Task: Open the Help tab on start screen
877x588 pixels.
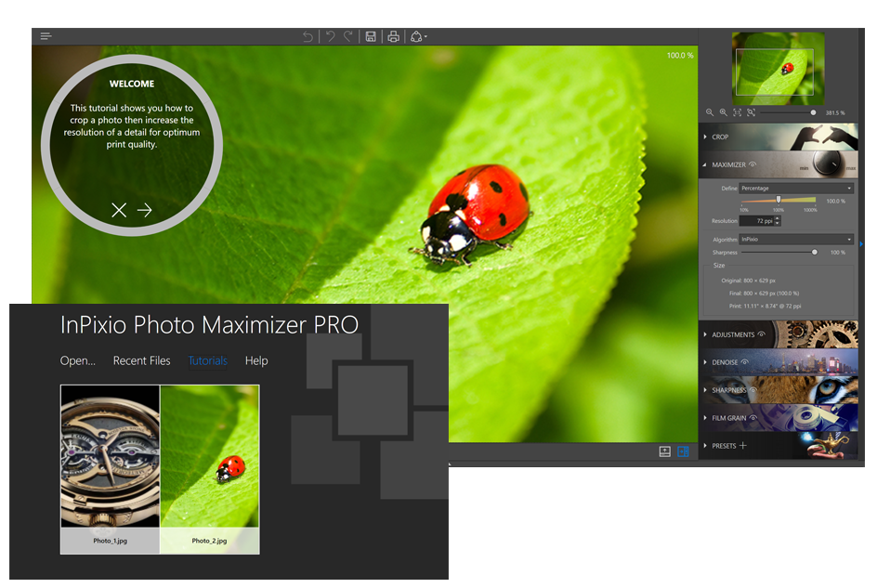Action: 256,360
